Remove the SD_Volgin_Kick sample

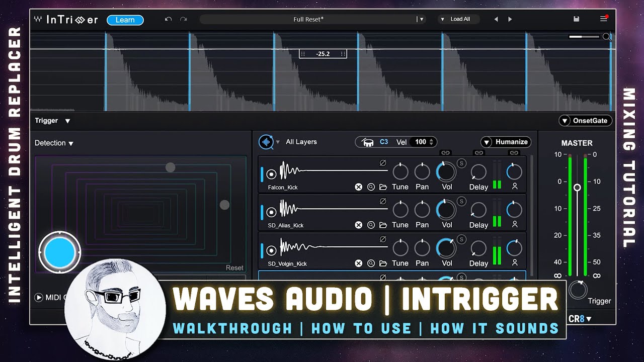click(x=359, y=263)
